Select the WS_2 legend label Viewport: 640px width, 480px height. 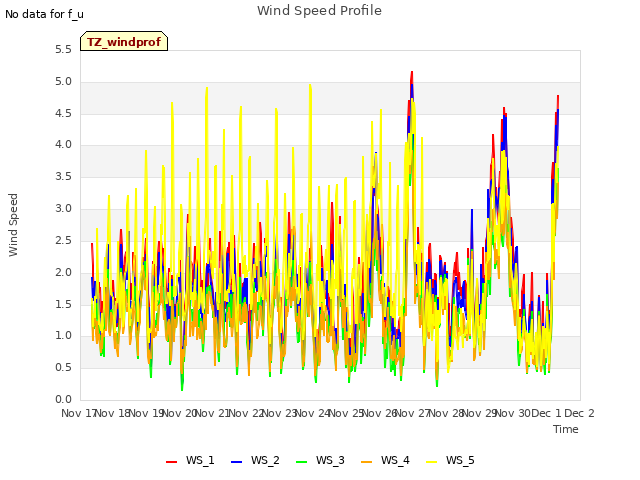click(265, 460)
